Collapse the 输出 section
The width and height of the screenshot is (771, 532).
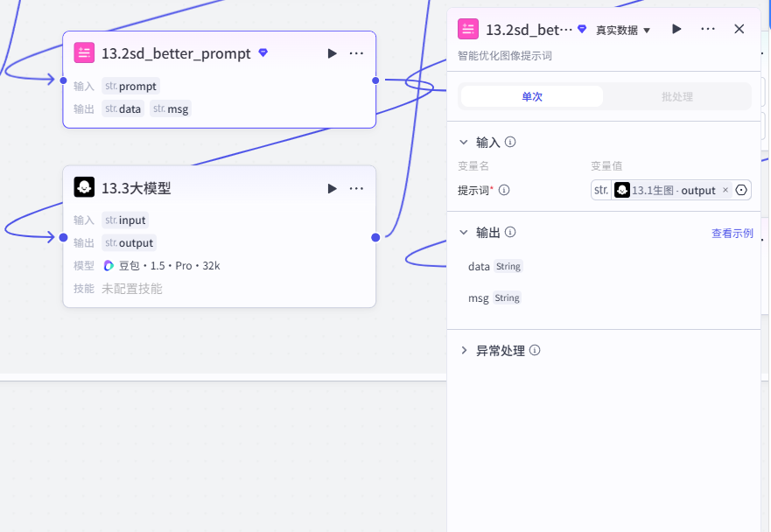[x=463, y=232]
